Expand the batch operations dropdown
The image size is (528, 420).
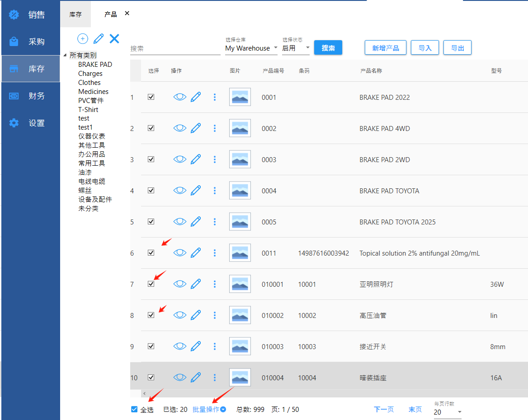209,409
